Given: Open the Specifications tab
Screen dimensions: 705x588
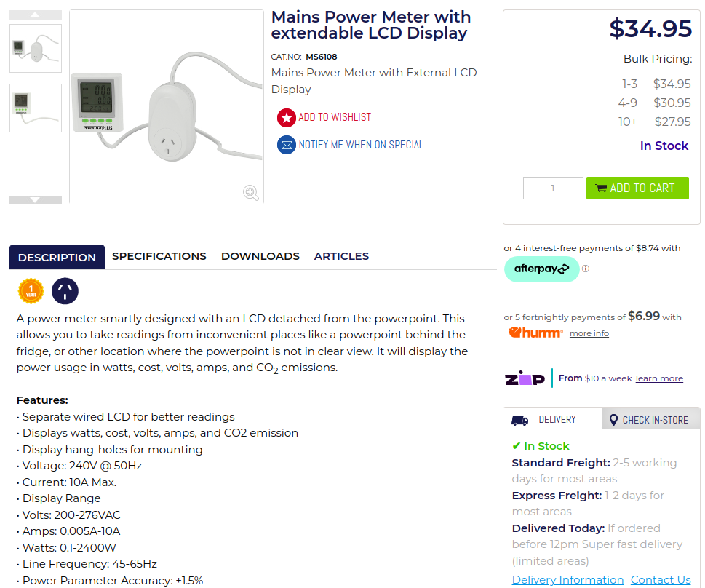Looking at the screenshot, I should 159,256.
